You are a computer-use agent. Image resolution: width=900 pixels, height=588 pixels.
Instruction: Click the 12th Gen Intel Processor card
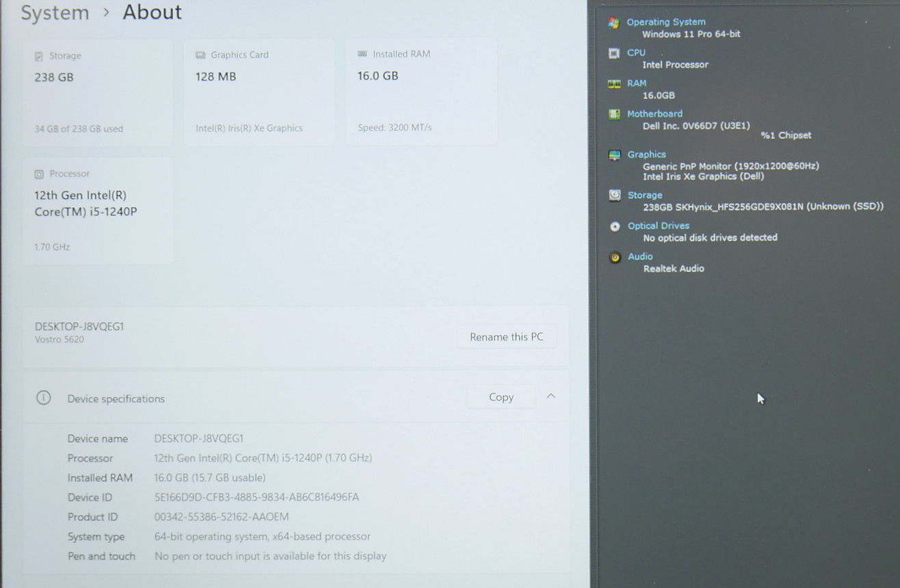98,211
